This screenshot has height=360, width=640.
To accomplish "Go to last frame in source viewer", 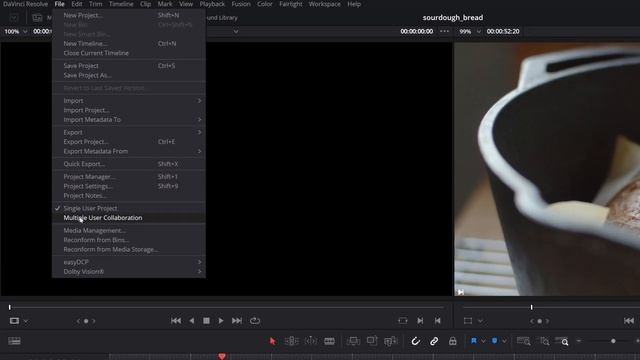I will coord(237,321).
